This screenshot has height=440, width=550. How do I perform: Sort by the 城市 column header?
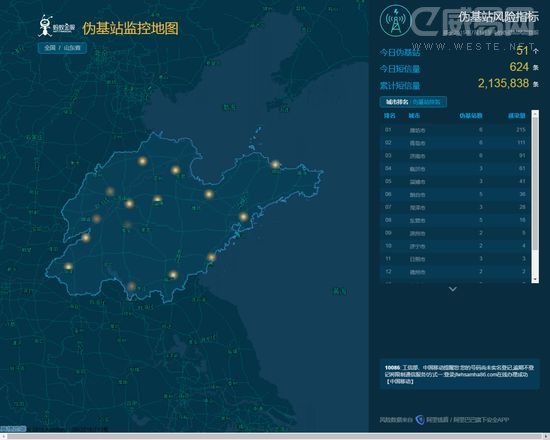[x=414, y=115]
